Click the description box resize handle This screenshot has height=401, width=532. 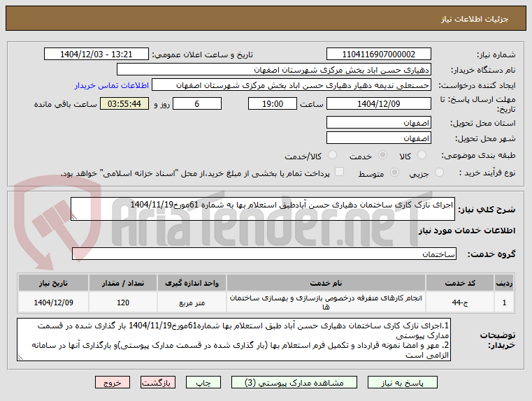click(74, 217)
